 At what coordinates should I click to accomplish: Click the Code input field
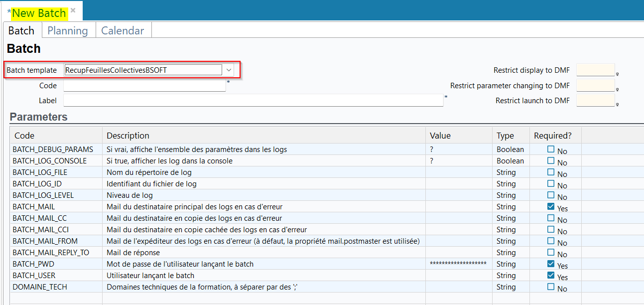coord(144,86)
